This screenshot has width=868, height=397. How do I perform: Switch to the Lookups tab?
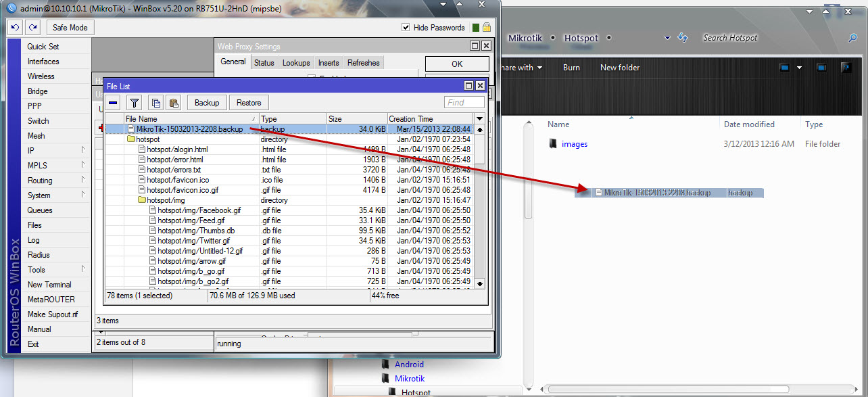point(296,63)
